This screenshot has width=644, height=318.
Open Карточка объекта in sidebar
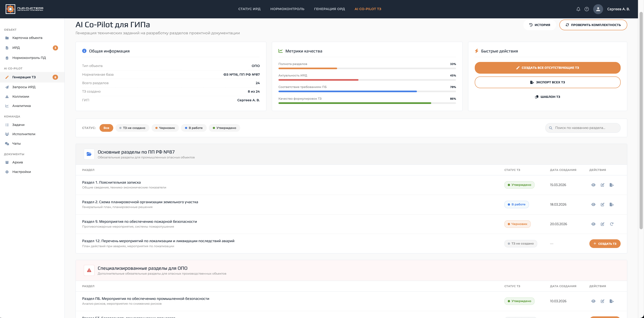click(x=32, y=38)
